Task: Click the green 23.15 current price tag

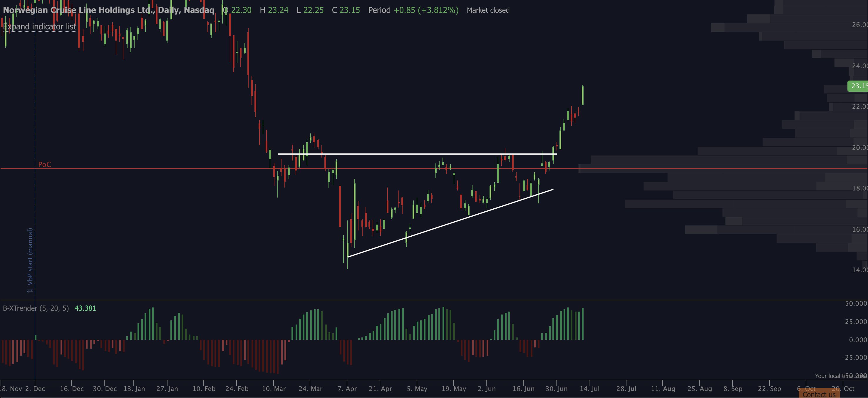Action: click(857, 86)
